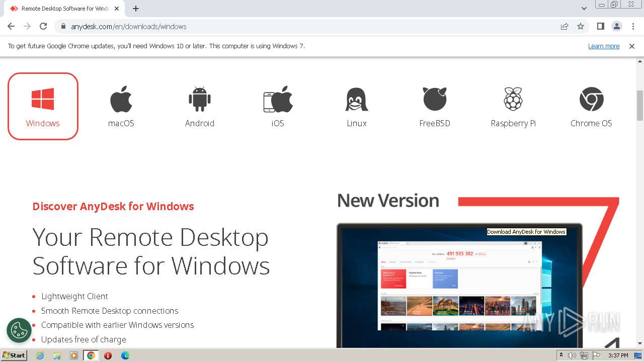This screenshot has height=362, width=644.
Task: Share this page icon in address bar
Action: click(x=565, y=26)
